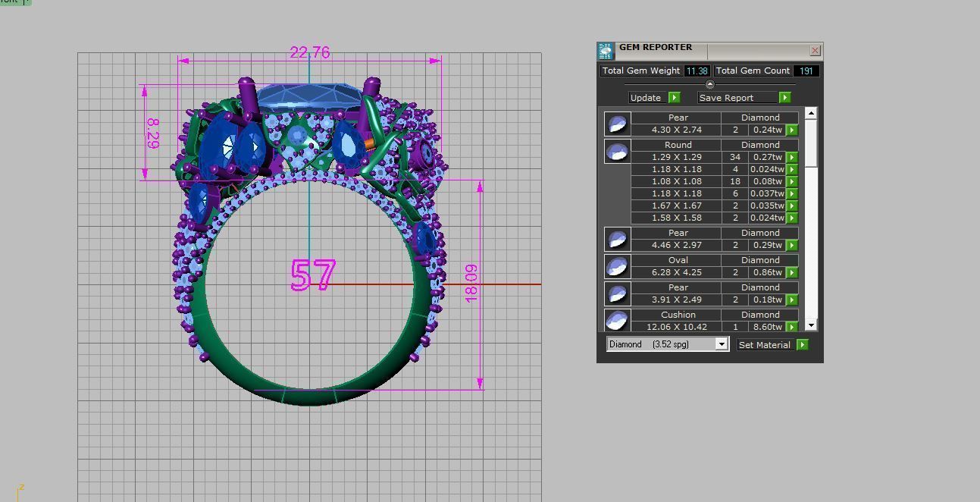This screenshot has height=502, width=980.
Task: Click the gem list scroll down arrow
Action: (x=811, y=325)
